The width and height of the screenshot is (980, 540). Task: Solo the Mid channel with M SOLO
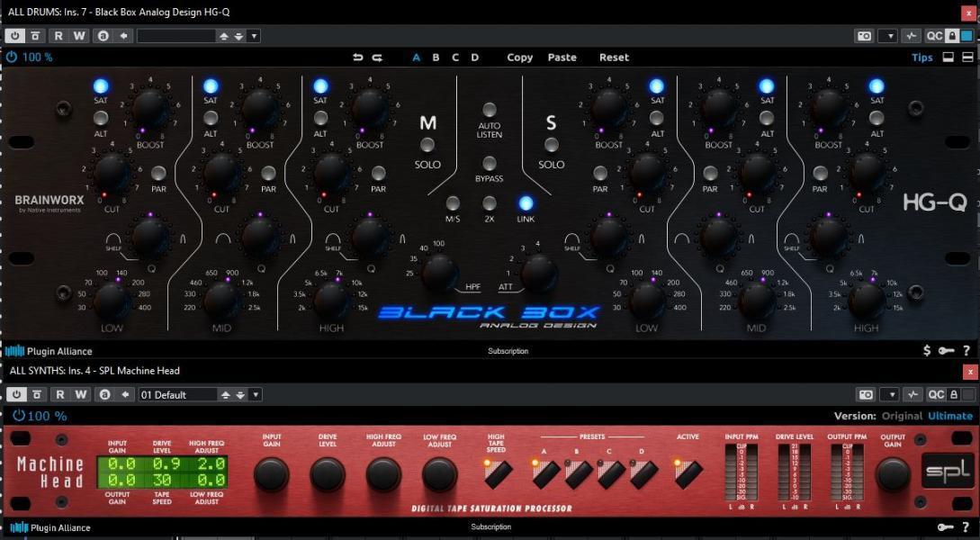click(427, 145)
